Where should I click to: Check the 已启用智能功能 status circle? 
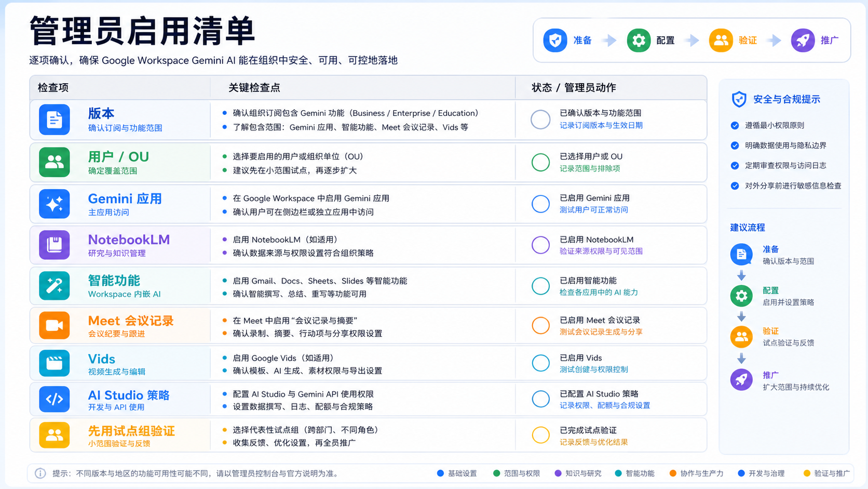[x=540, y=286]
